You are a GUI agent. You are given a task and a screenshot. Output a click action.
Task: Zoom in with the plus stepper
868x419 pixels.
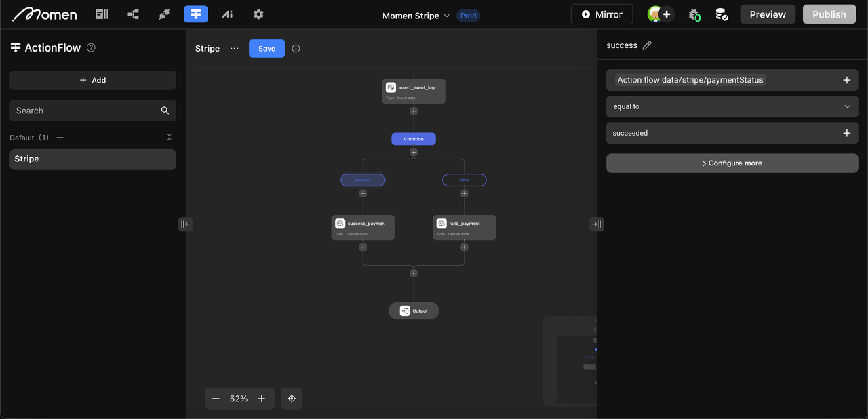(262, 399)
